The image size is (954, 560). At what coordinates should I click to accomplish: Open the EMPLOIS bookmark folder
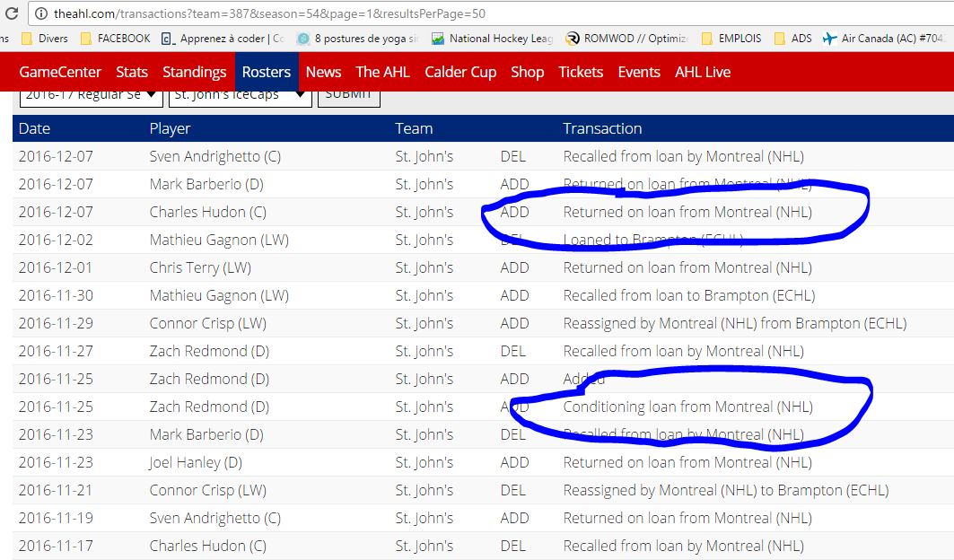731,39
